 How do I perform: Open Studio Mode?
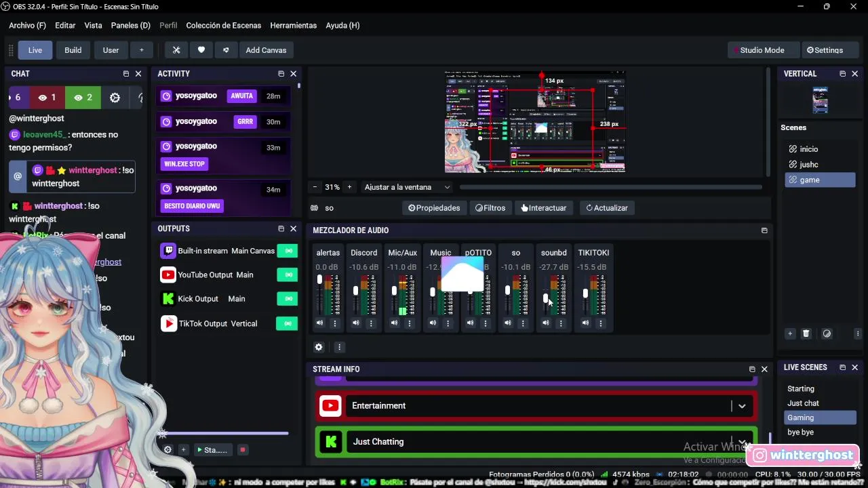click(x=762, y=50)
